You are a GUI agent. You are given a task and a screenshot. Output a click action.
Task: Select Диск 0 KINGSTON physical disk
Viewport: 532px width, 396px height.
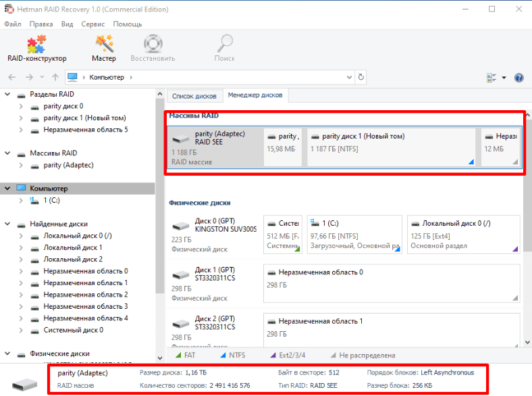pyautogui.click(x=215, y=234)
